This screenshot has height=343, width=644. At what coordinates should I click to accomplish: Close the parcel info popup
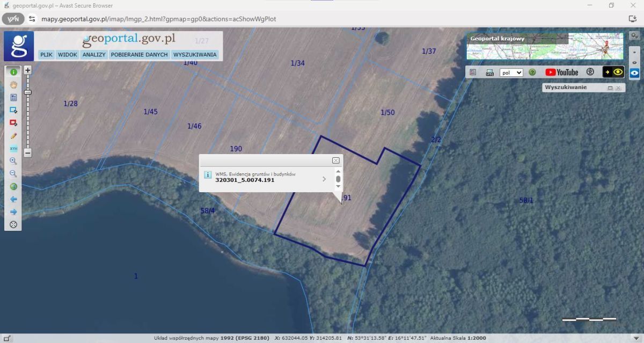(x=335, y=160)
